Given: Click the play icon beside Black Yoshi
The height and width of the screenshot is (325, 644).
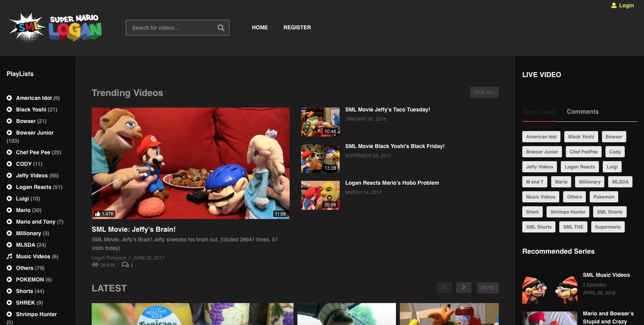Looking at the screenshot, I should [x=9, y=109].
